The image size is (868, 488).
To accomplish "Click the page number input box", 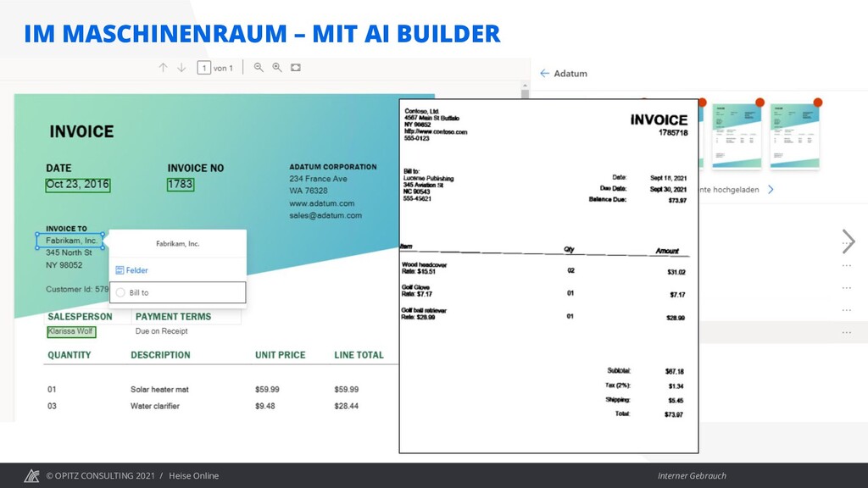I will click(203, 68).
